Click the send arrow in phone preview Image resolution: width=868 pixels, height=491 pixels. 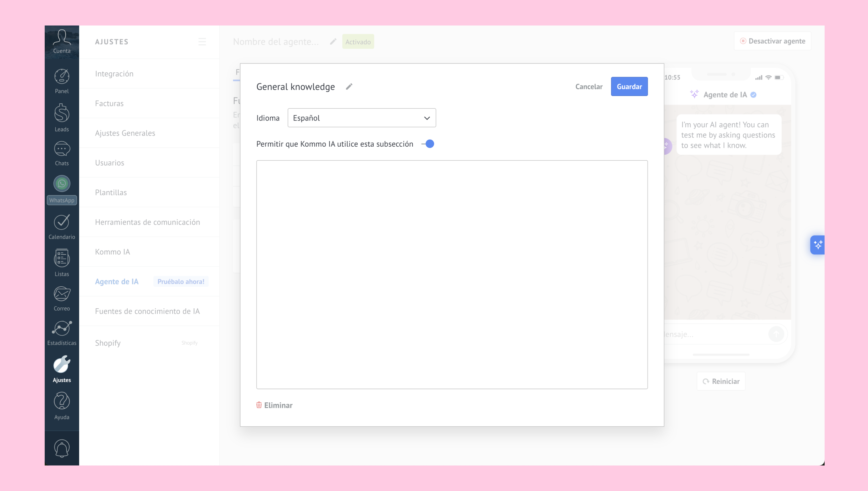coord(776,334)
